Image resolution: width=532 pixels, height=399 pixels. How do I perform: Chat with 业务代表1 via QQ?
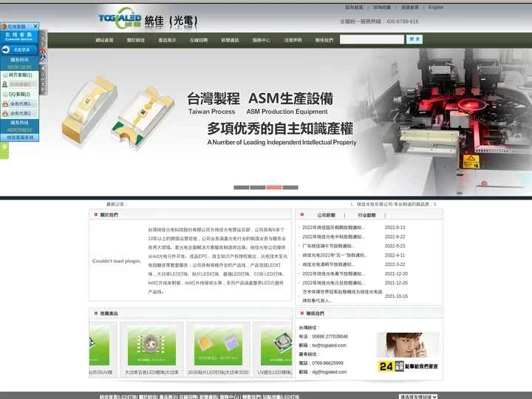point(22,104)
